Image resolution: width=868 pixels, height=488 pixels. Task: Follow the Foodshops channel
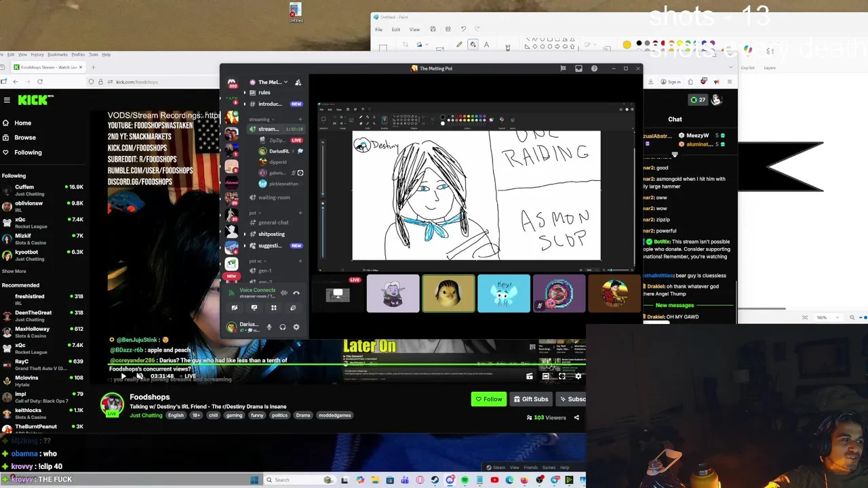pos(489,399)
